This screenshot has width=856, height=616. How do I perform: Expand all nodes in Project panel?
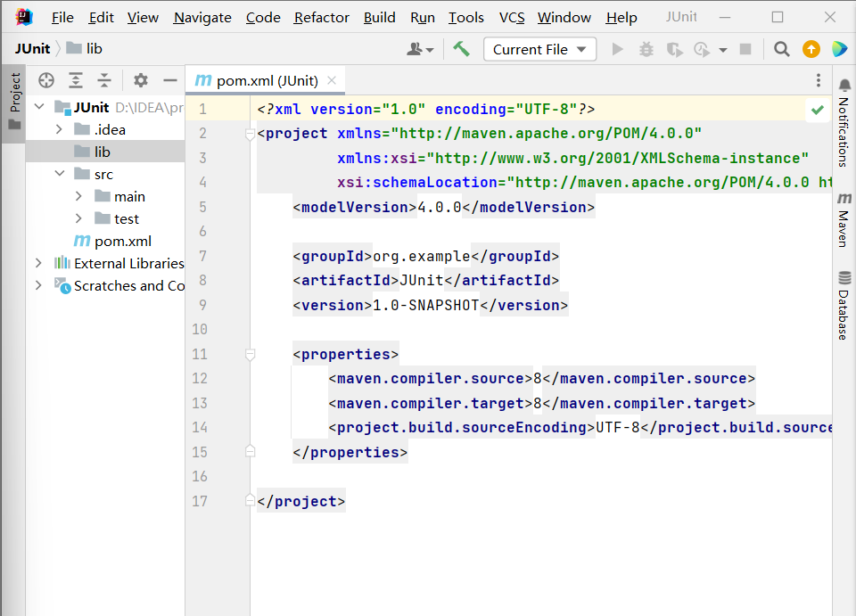pyautogui.click(x=75, y=80)
